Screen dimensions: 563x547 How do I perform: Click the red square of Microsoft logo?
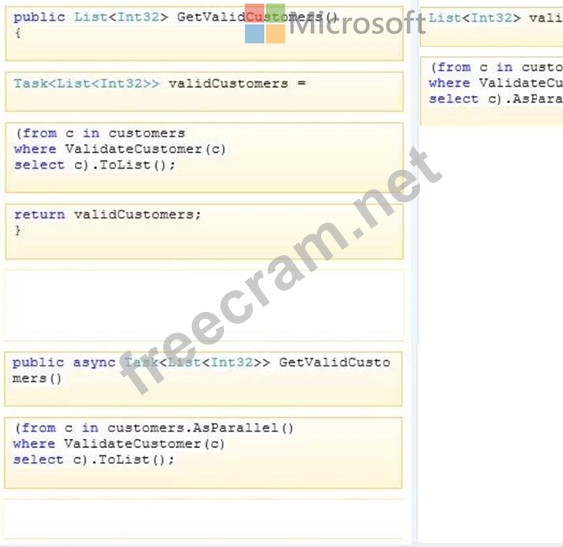(x=255, y=13)
